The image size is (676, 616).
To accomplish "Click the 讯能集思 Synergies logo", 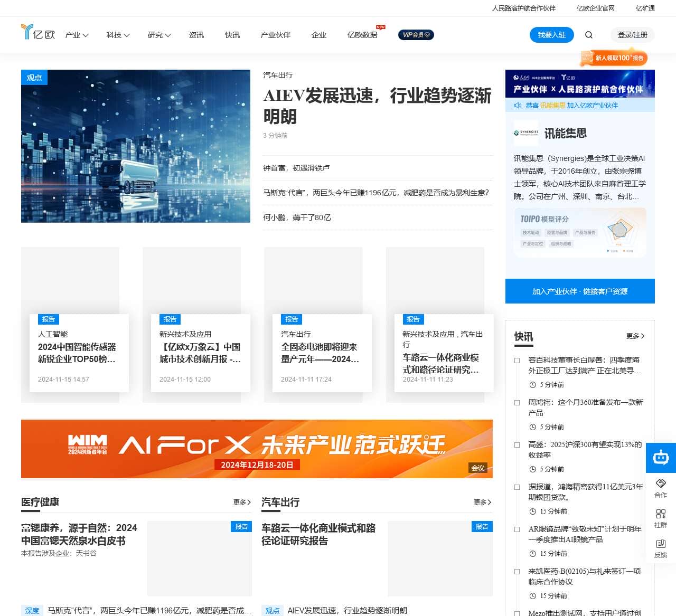I will [x=526, y=133].
